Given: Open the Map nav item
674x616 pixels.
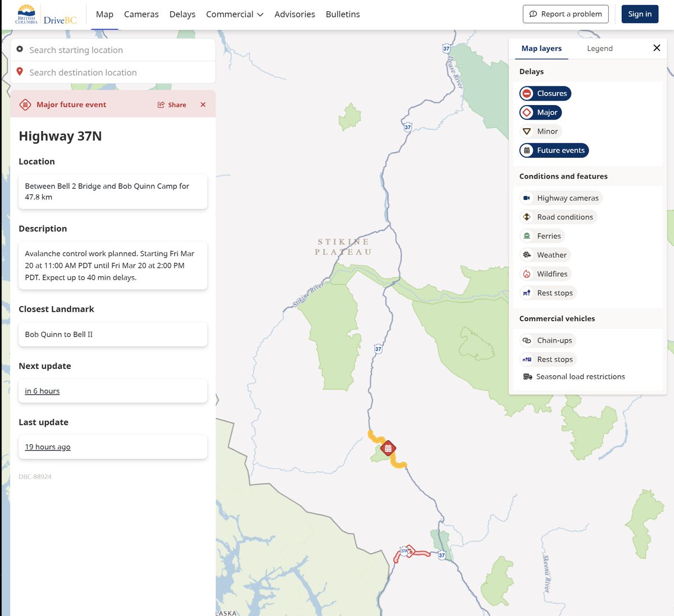Looking at the screenshot, I should click(104, 14).
